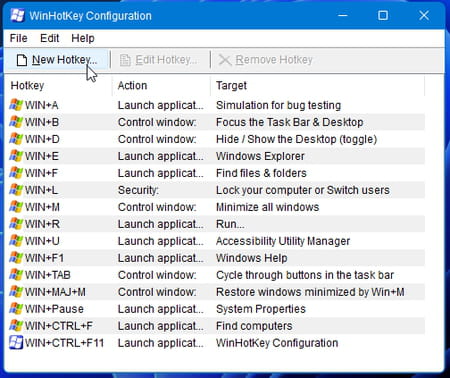Click 'Launch applicat...' action in WIN+Pause row
The height and width of the screenshot is (378, 450).
(161, 309)
